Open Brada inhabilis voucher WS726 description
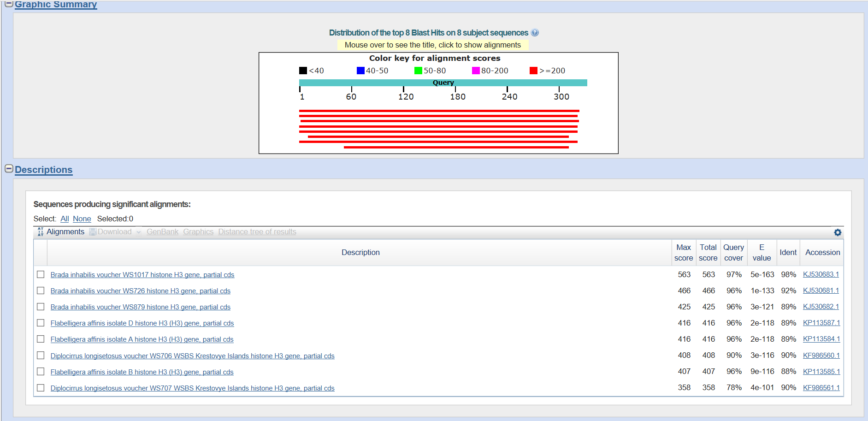 tap(140, 291)
